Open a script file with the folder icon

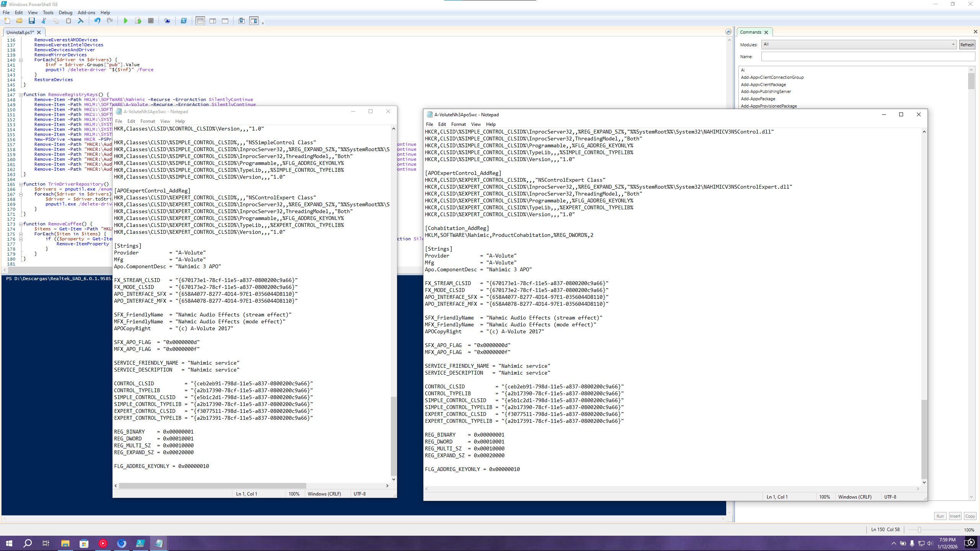point(19,21)
